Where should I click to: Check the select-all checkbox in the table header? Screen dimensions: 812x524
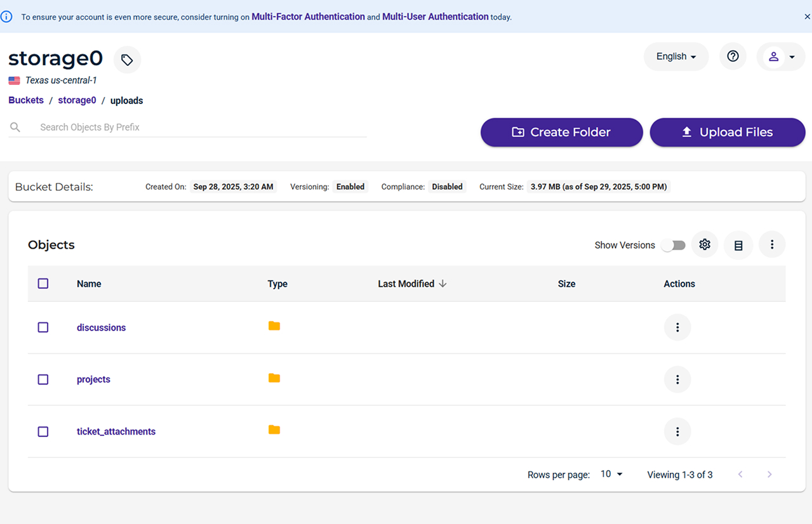pos(43,284)
